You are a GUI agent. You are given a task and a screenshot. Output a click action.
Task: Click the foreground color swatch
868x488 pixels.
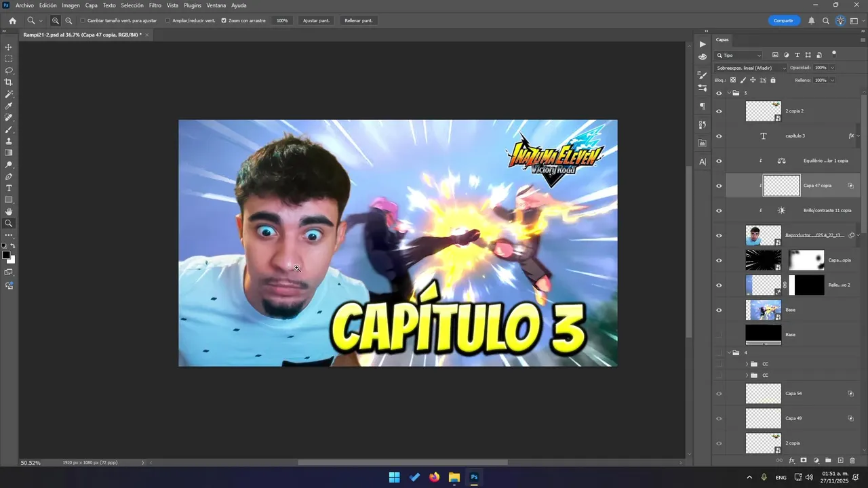(x=6, y=256)
